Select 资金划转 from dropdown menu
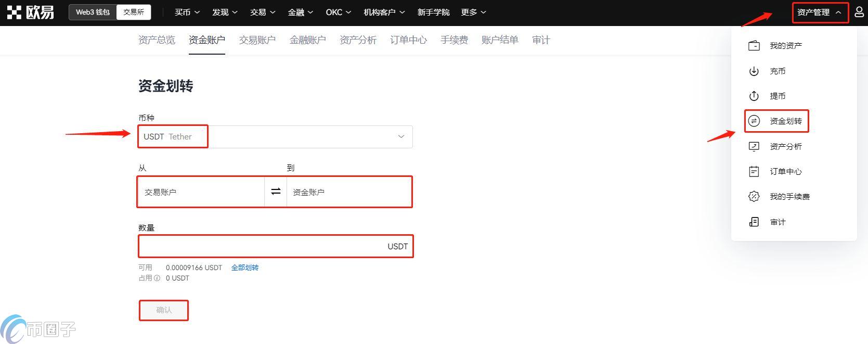 [x=786, y=121]
